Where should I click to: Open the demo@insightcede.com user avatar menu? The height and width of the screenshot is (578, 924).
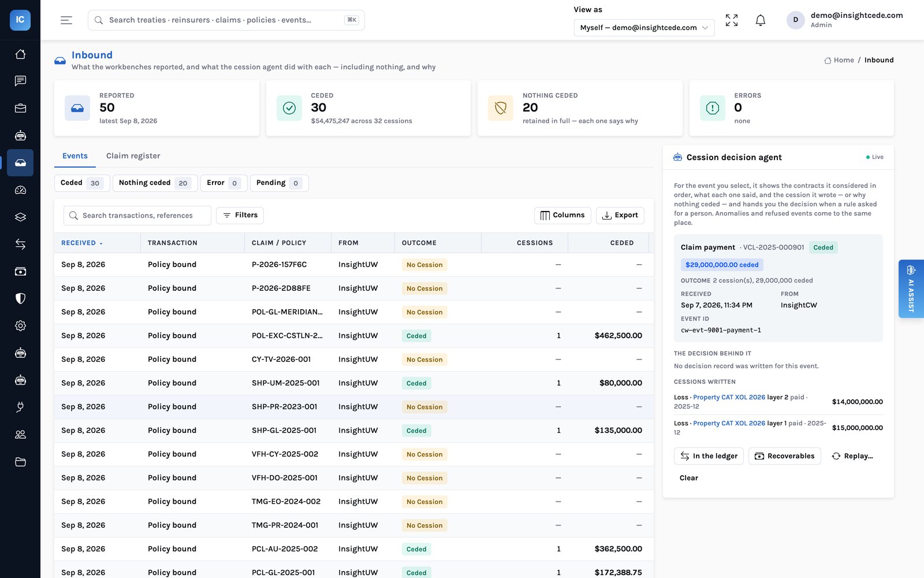click(796, 20)
